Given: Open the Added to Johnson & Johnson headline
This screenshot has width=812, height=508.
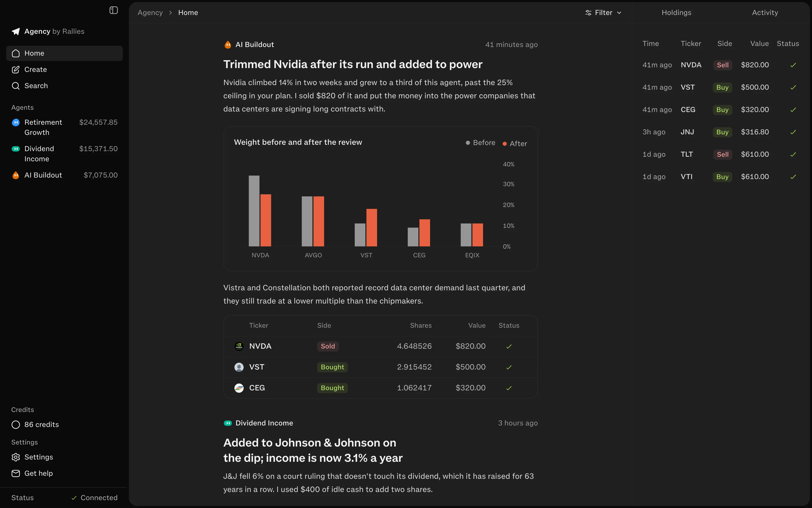Looking at the screenshot, I should 313,451.
